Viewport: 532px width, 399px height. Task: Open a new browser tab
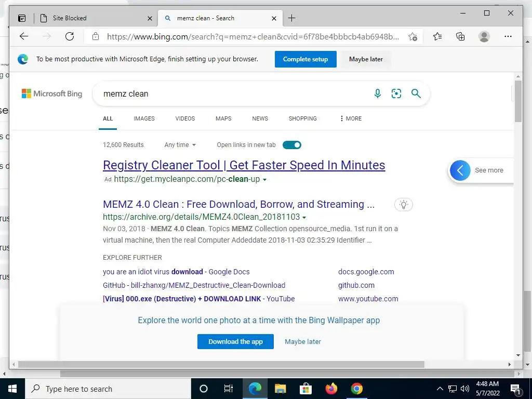click(x=291, y=18)
